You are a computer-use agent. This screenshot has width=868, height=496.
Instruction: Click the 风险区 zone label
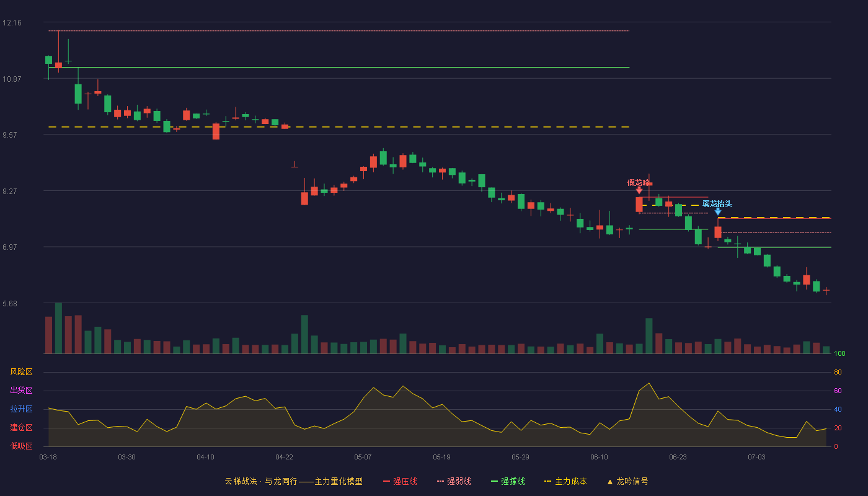21,372
